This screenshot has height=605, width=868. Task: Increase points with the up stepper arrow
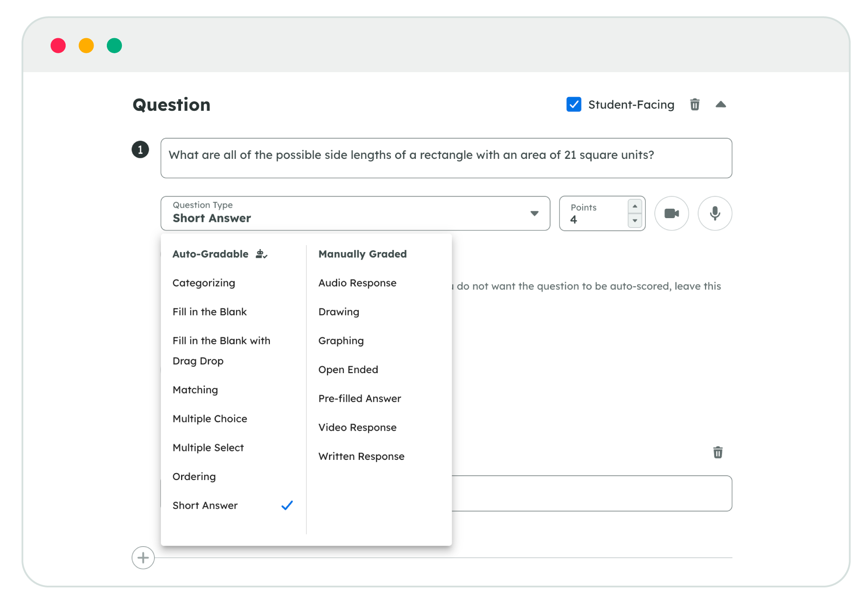coord(635,207)
